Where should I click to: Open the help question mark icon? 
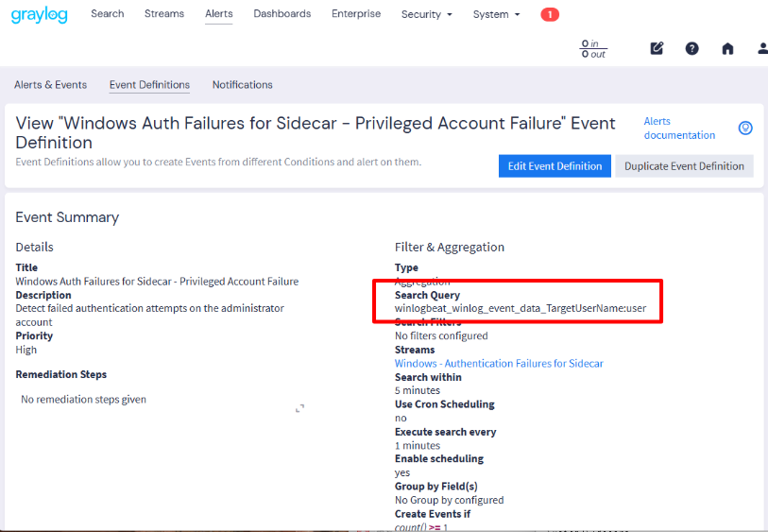coord(691,48)
